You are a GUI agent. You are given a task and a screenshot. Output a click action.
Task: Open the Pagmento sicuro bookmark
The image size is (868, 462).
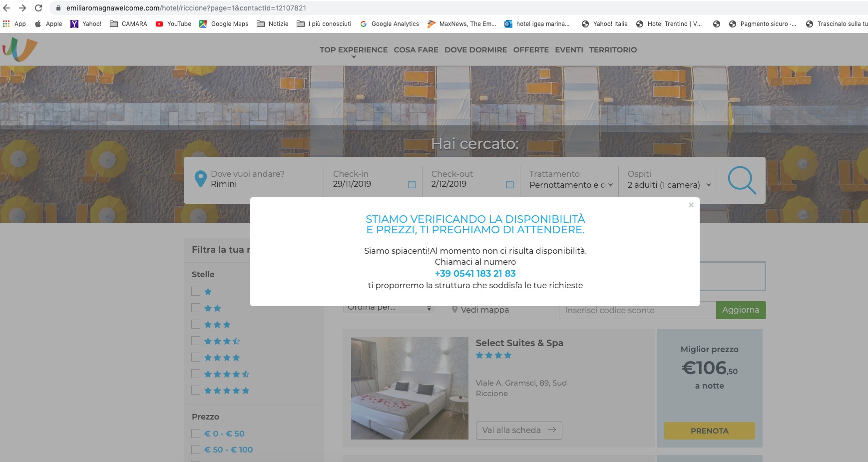click(763, 23)
